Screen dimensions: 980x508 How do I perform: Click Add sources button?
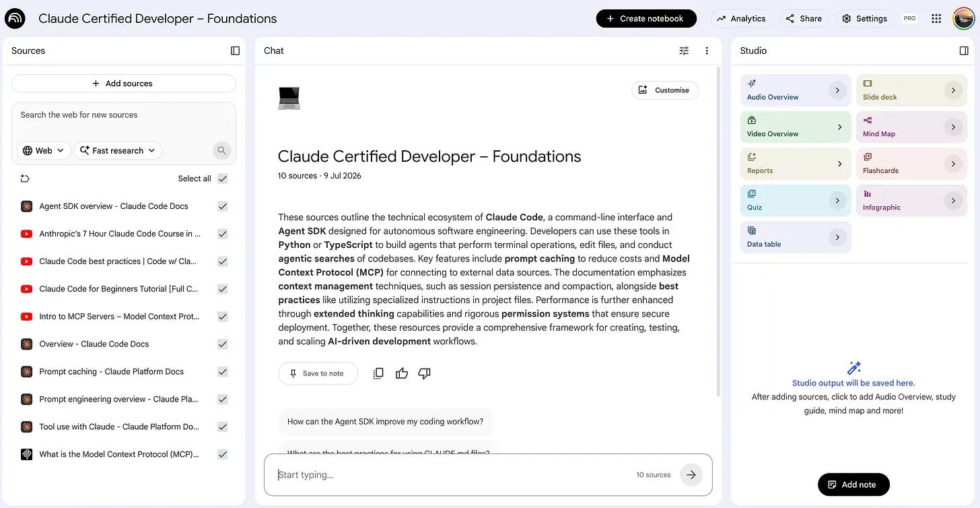[x=124, y=84]
